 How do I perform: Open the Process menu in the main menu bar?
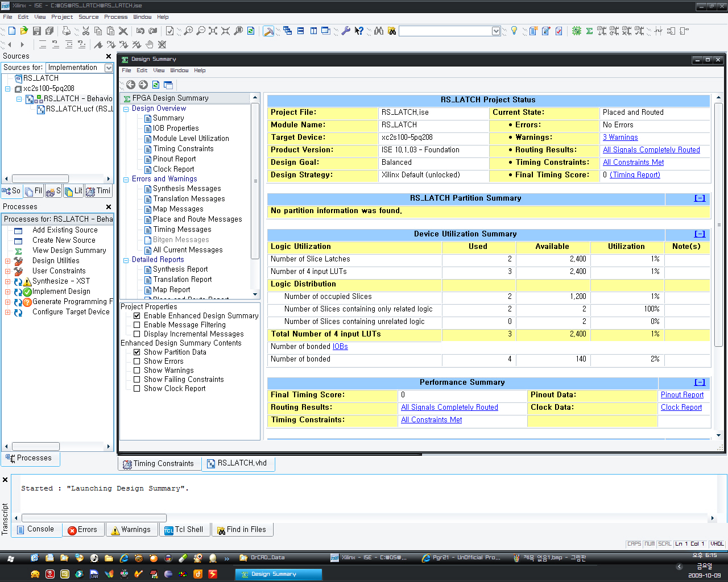[115, 17]
